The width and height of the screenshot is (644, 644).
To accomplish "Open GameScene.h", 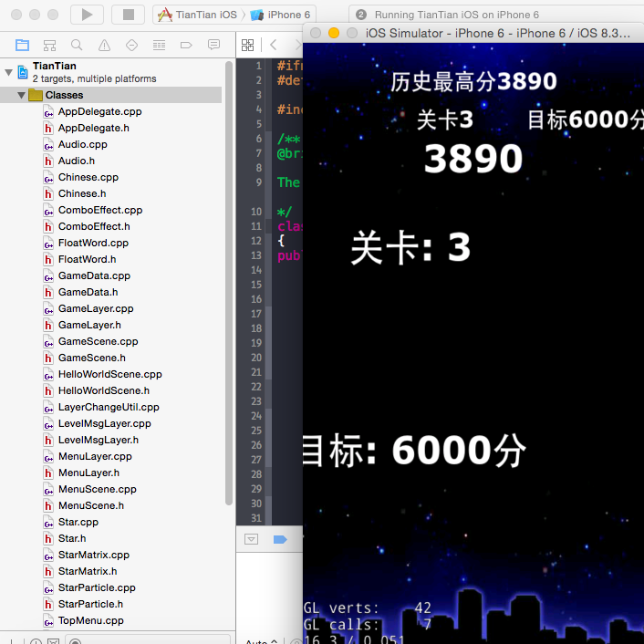I will 92,358.
